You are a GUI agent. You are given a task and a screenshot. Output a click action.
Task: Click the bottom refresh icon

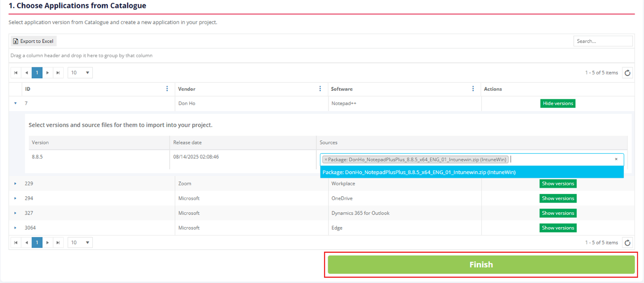click(627, 243)
